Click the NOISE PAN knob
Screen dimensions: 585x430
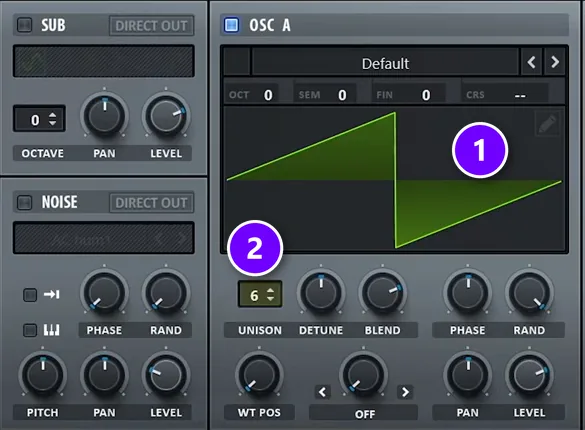pos(104,375)
